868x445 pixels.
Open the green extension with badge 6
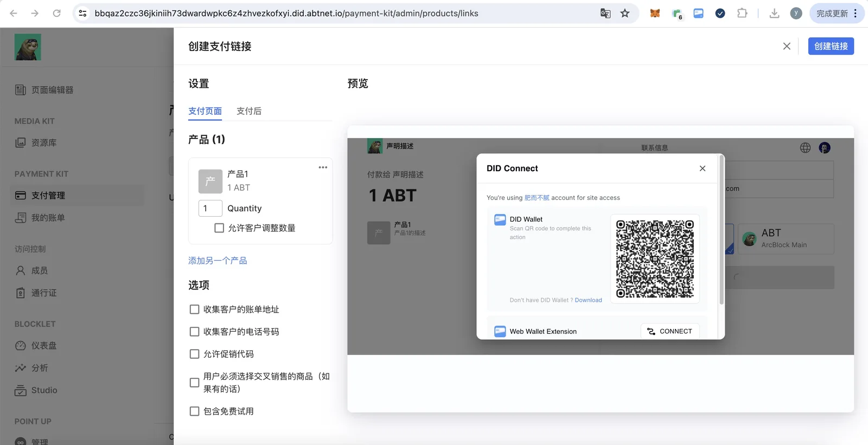(677, 14)
